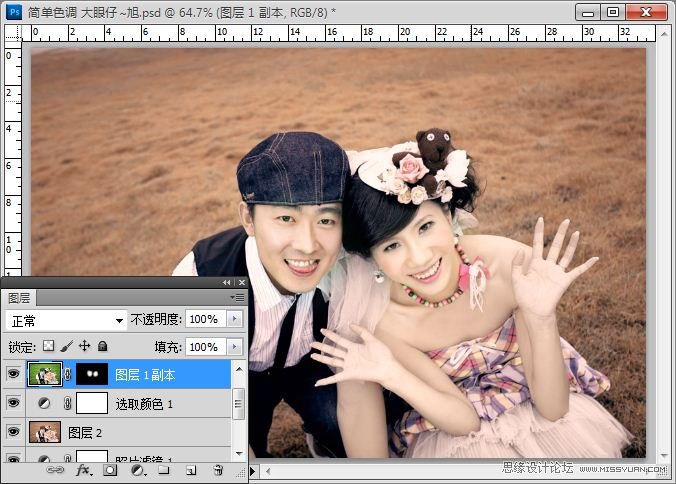676x484 pixels.
Task: Open the fx layer style menu
Action: 84,470
